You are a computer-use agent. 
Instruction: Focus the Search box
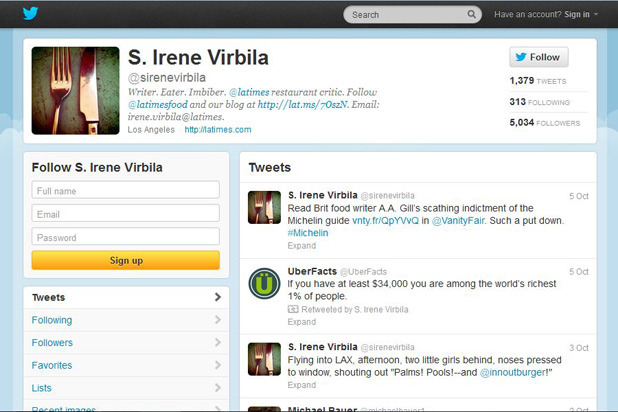point(412,15)
